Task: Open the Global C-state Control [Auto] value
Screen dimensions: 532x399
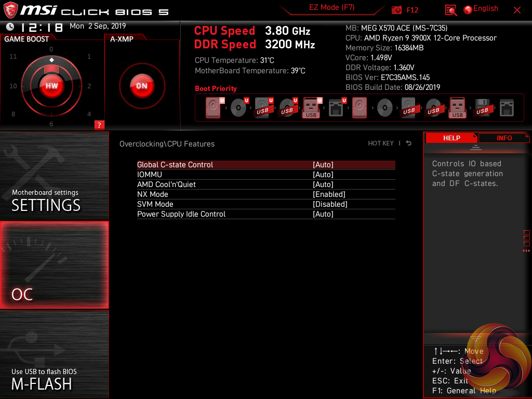Action: 323,165
